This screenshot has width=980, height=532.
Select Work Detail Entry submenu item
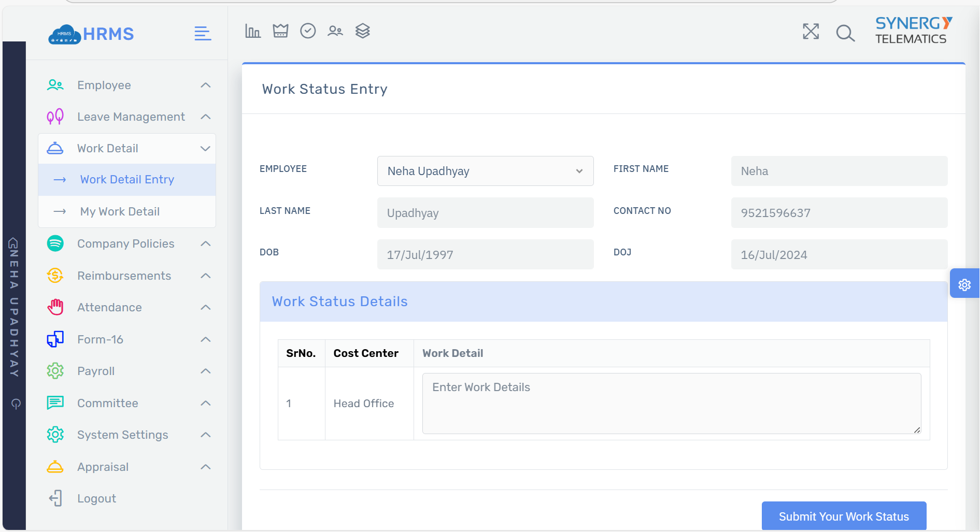coord(127,180)
